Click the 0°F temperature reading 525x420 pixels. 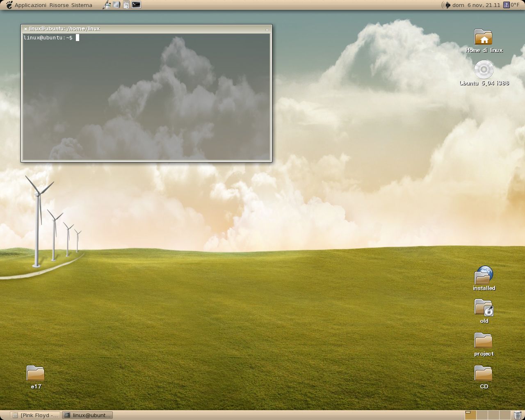pos(515,5)
